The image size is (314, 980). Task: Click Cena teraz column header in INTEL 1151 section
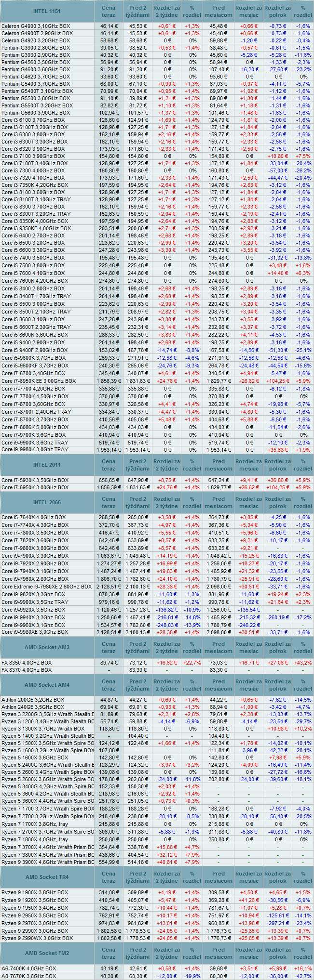109,11
